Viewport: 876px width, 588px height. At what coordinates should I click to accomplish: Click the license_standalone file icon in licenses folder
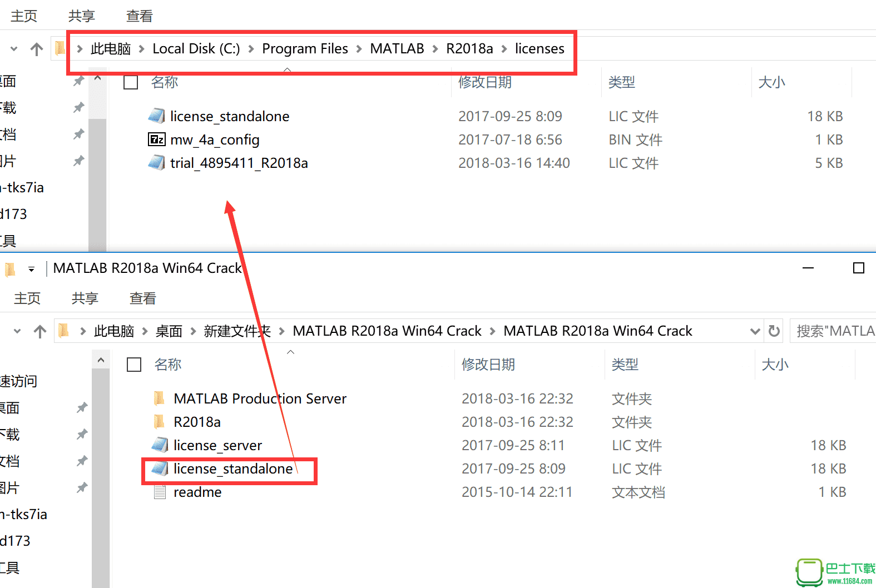tap(156, 116)
